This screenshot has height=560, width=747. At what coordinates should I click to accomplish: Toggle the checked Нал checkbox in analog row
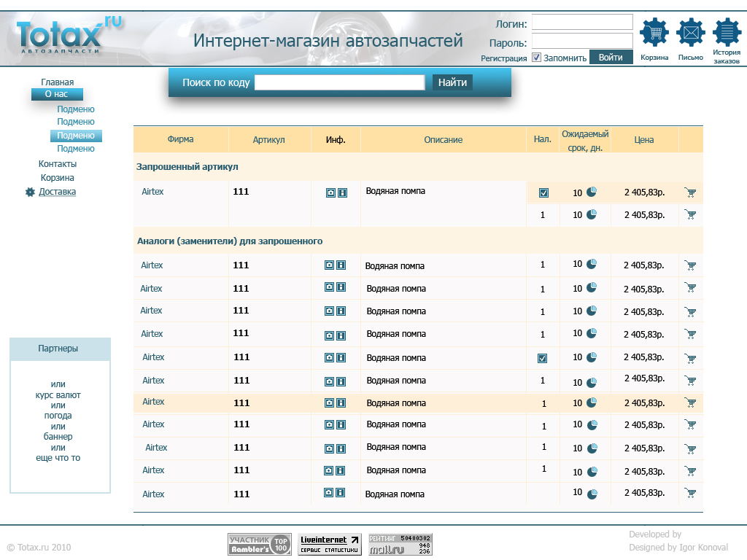pos(542,357)
